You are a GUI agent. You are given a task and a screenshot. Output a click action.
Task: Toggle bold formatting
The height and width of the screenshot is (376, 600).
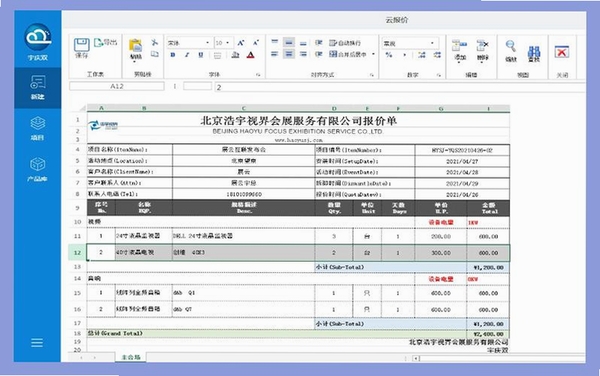173,55
